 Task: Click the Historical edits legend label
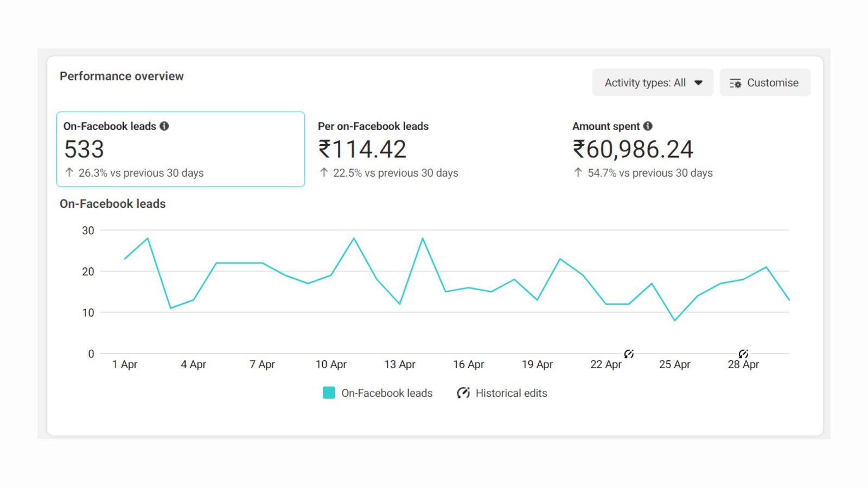tap(511, 393)
